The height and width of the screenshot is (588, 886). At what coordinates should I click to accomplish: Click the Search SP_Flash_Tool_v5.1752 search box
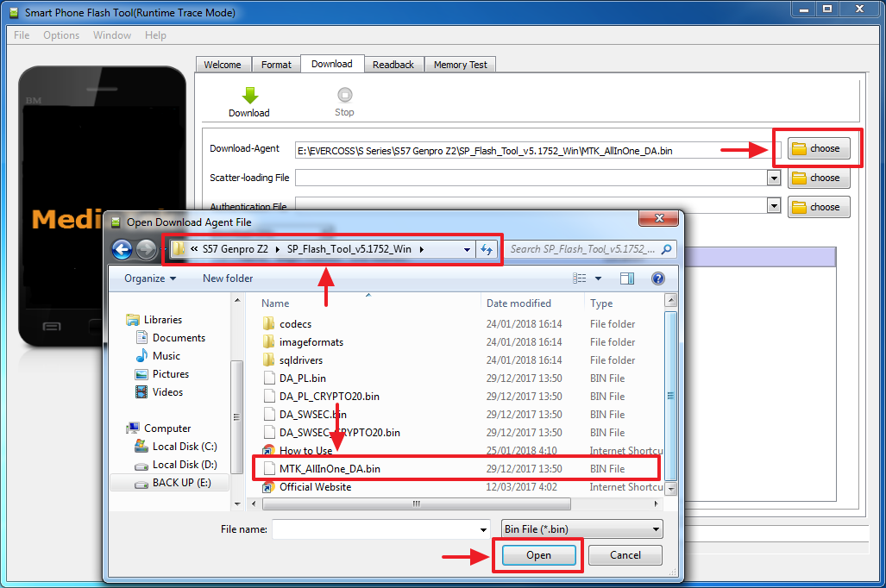tap(591, 249)
